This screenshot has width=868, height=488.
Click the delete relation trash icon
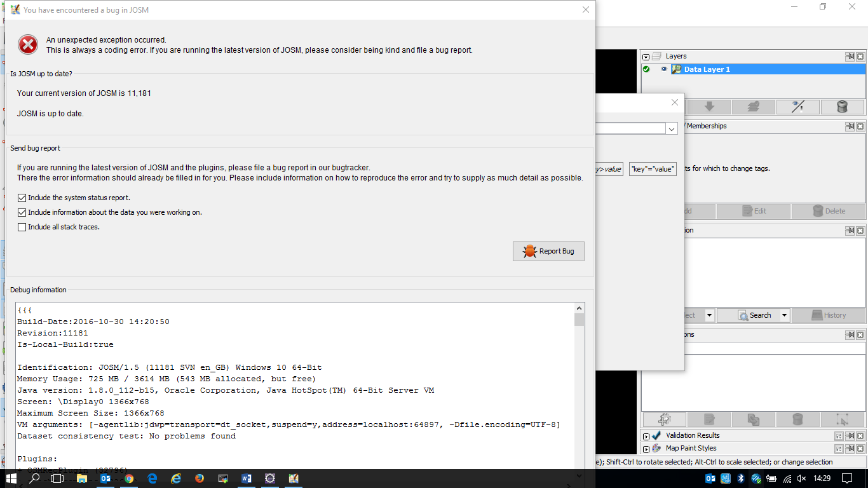pyautogui.click(x=797, y=419)
